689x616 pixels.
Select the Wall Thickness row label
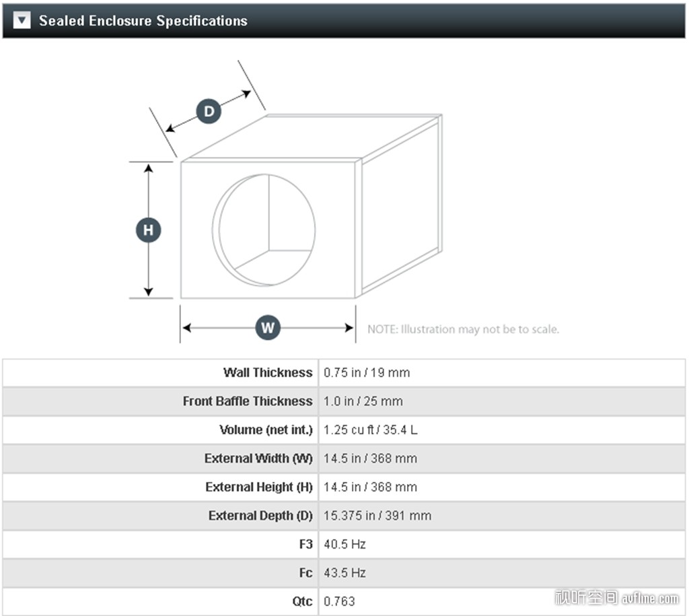pyautogui.click(x=268, y=372)
